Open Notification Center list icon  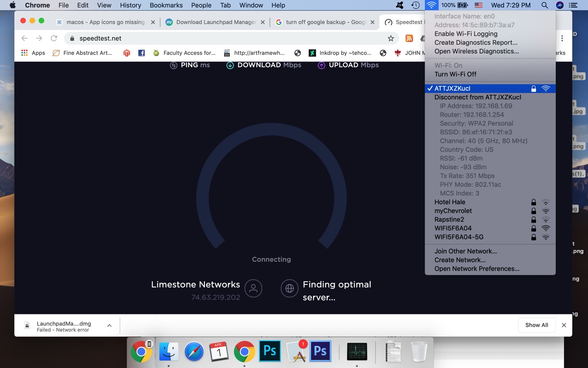point(573,5)
